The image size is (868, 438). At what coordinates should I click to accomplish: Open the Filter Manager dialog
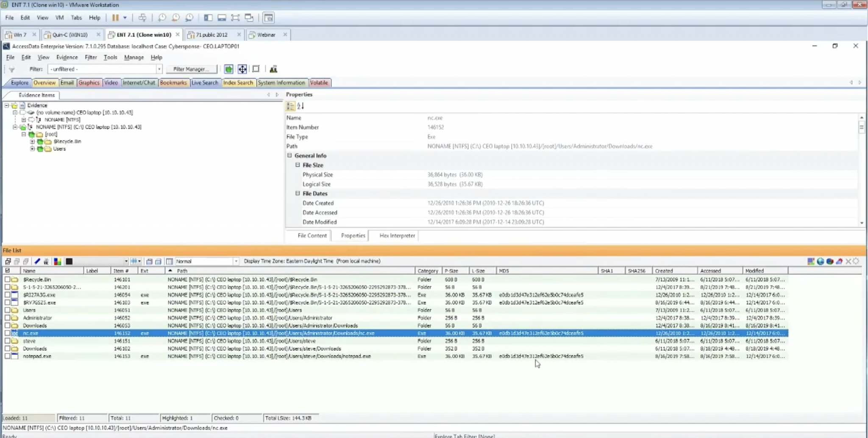click(x=192, y=69)
